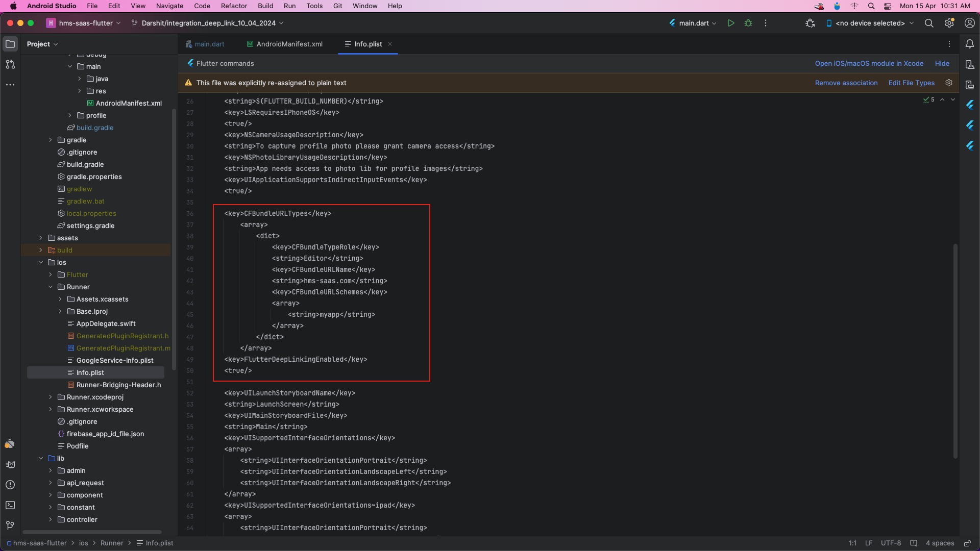Open the Refactor menu
This screenshot has width=980, height=551.
tap(234, 6)
